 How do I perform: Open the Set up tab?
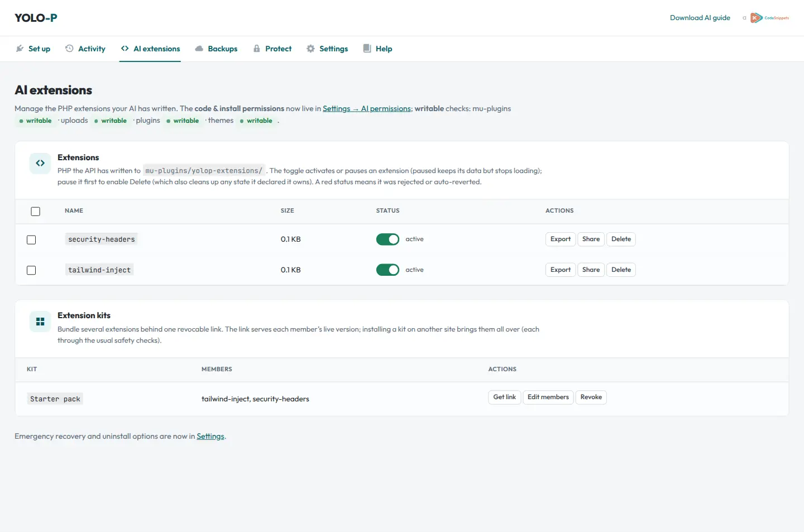coord(33,49)
